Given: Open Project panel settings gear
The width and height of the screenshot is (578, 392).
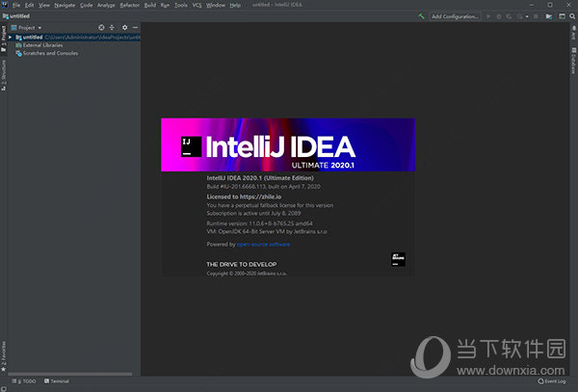Looking at the screenshot, I should click(124, 28).
